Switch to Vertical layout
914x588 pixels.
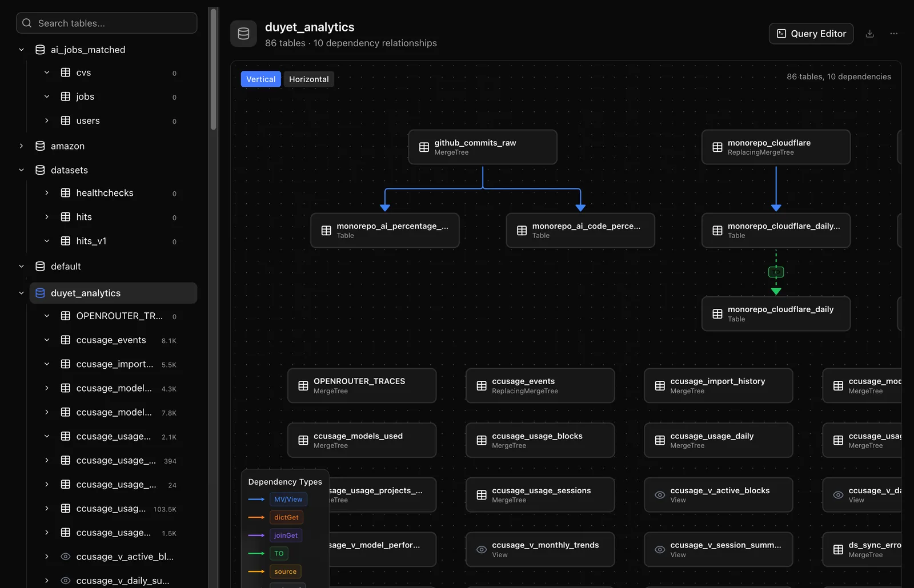point(261,79)
